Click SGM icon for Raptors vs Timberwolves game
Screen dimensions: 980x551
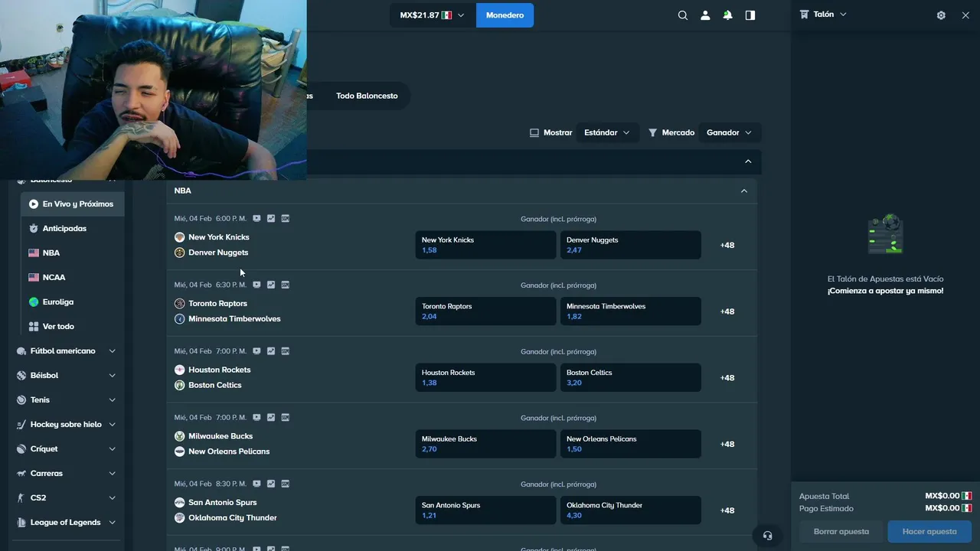pyautogui.click(x=286, y=285)
